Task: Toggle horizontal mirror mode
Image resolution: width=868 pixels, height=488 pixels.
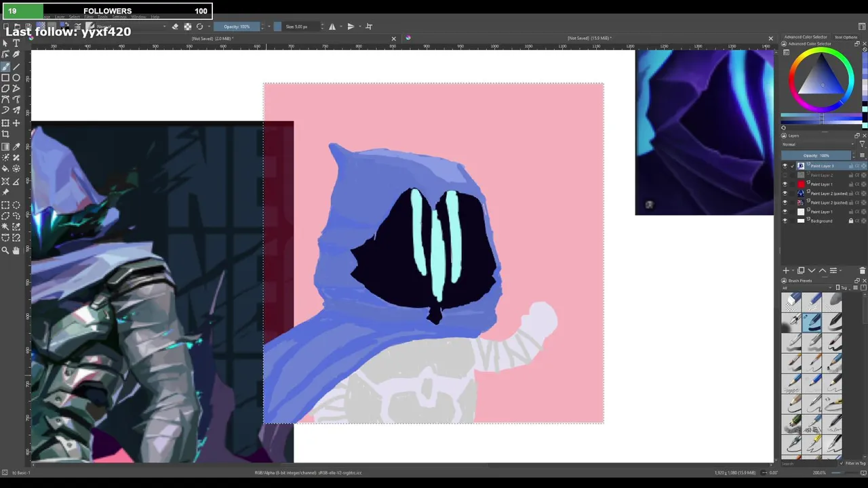Action: click(x=332, y=26)
